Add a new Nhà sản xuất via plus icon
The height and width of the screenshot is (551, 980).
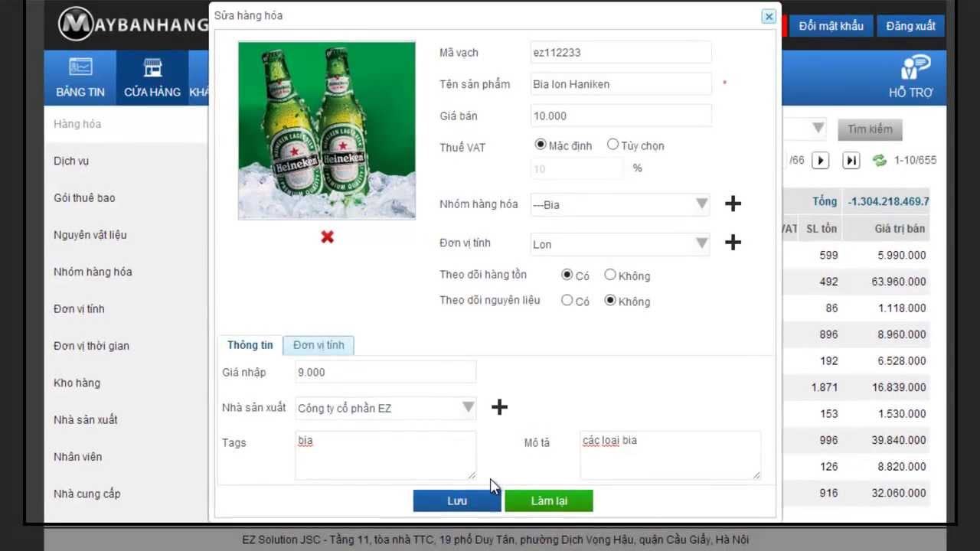pos(499,407)
